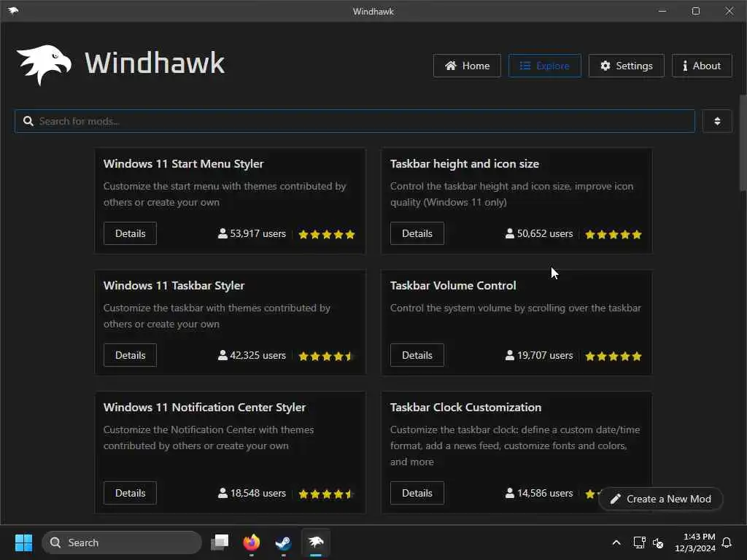The height and width of the screenshot is (560, 747).
Task: View details of Windows 11 Notification Center Styler
Action: click(130, 493)
